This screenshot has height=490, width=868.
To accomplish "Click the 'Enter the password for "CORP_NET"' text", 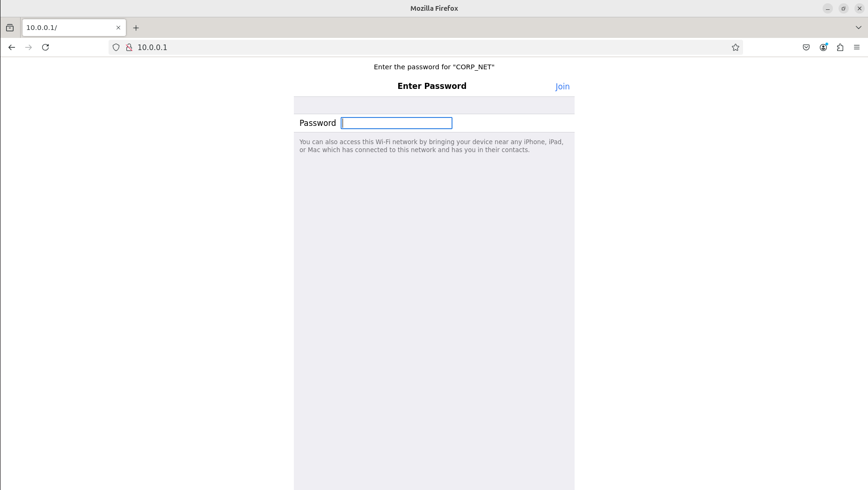I will pyautogui.click(x=434, y=67).
